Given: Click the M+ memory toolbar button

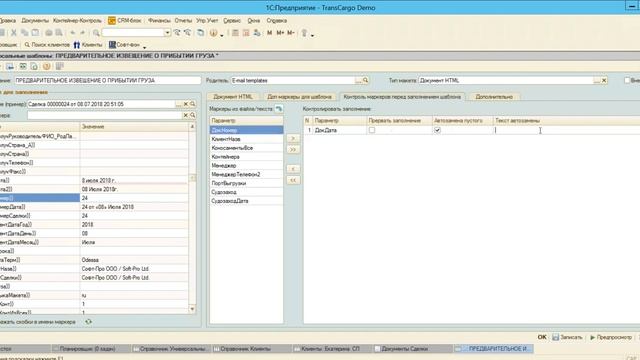Looking at the screenshot, I should (x=280, y=33).
